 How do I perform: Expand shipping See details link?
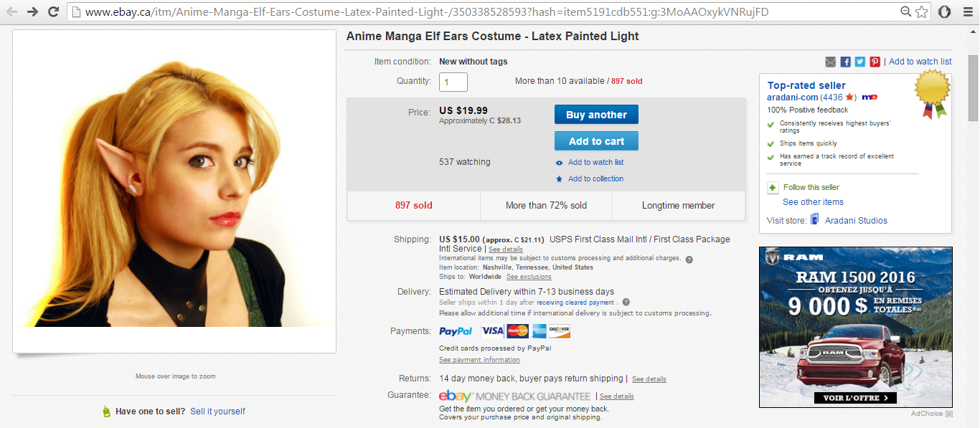pos(506,249)
